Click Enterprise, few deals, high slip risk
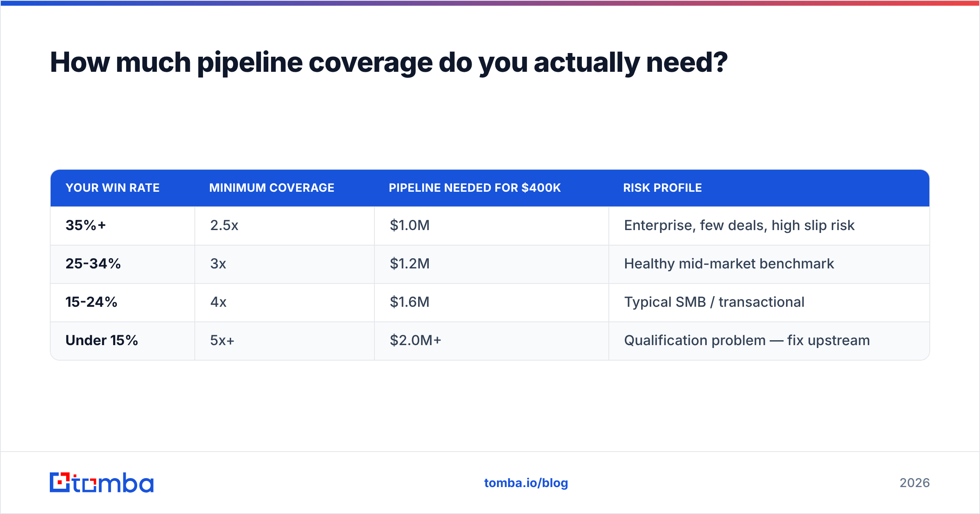The image size is (980, 514). (x=739, y=225)
